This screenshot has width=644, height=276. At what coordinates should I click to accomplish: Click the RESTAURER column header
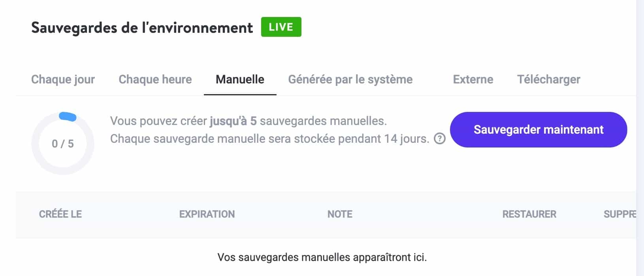pos(529,214)
